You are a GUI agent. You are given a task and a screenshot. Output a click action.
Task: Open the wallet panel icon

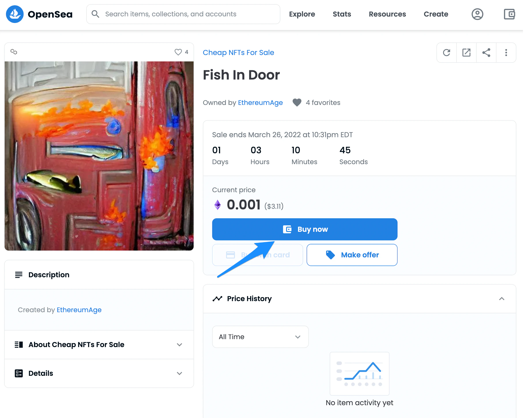[509, 14]
